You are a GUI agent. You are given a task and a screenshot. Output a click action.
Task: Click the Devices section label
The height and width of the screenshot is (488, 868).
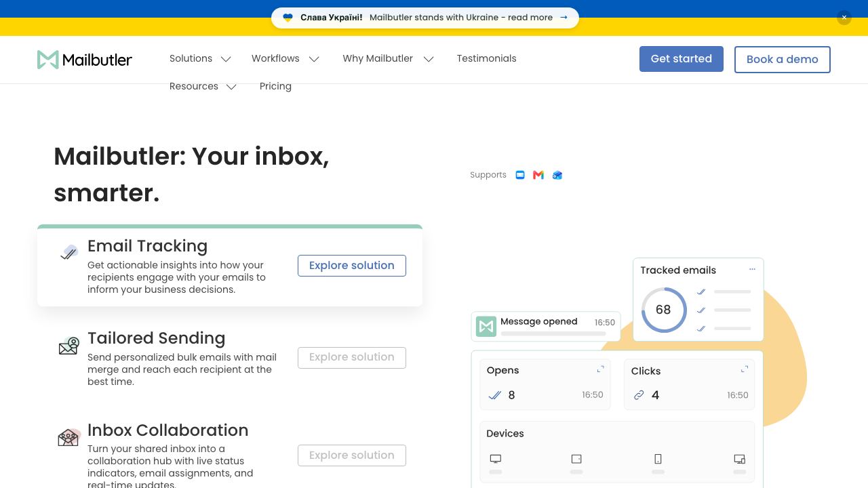coord(505,433)
